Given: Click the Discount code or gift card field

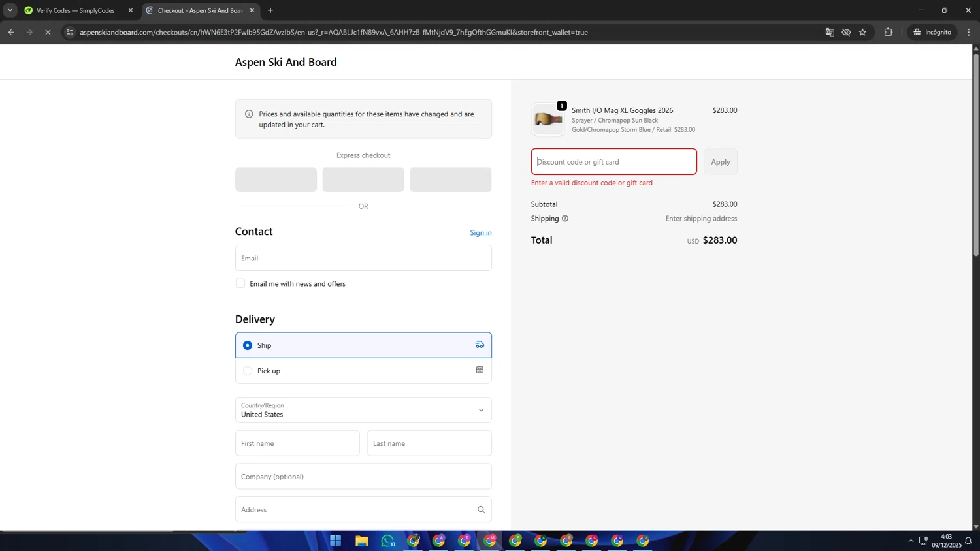Looking at the screenshot, I should [613, 162].
